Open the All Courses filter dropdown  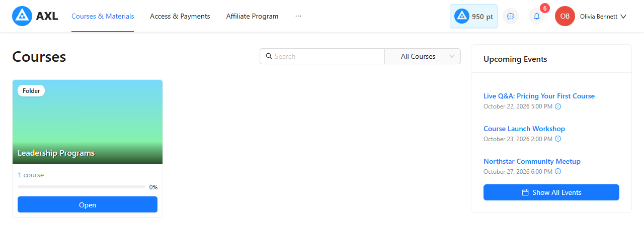coord(423,56)
